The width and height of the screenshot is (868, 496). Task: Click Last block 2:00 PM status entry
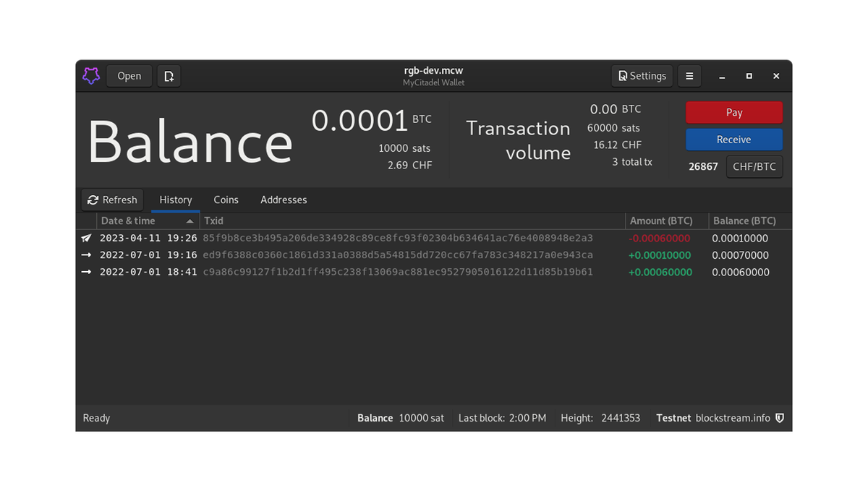pyautogui.click(x=502, y=418)
